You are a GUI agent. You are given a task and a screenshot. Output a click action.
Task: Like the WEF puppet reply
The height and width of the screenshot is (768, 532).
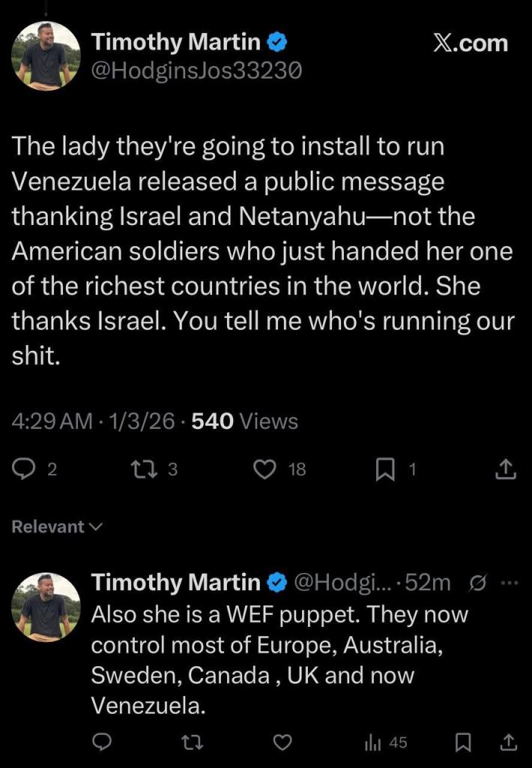(x=282, y=742)
